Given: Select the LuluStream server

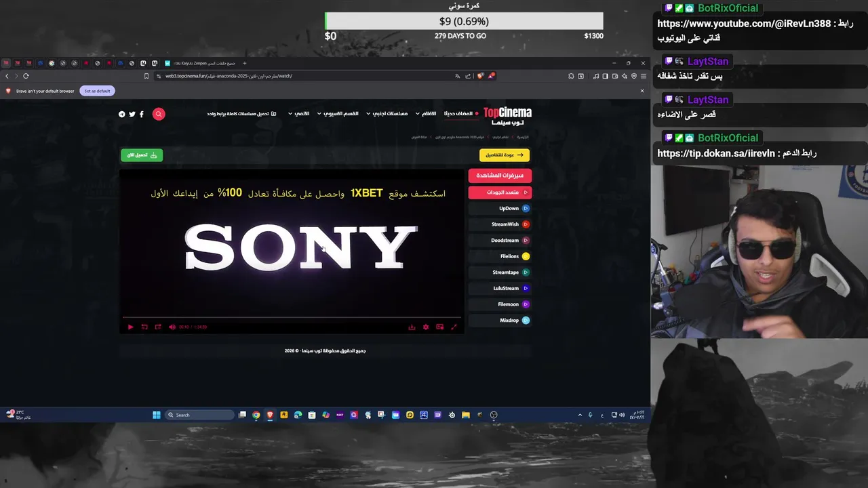Looking at the screenshot, I should [500, 288].
